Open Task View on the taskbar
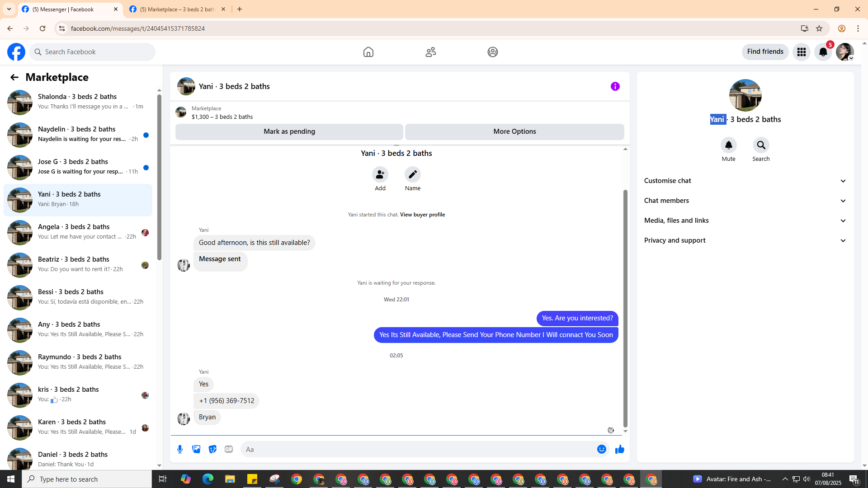The width and height of the screenshot is (868, 488). (163, 479)
